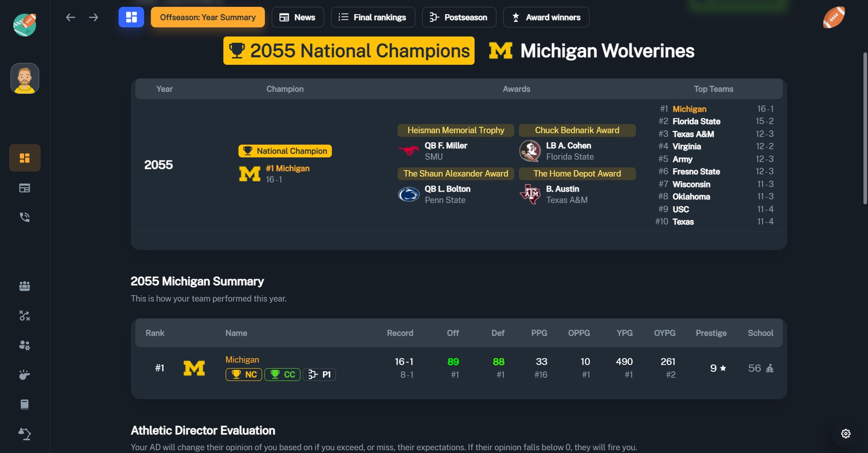Open the Final rankings tab

[x=372, y=17]
